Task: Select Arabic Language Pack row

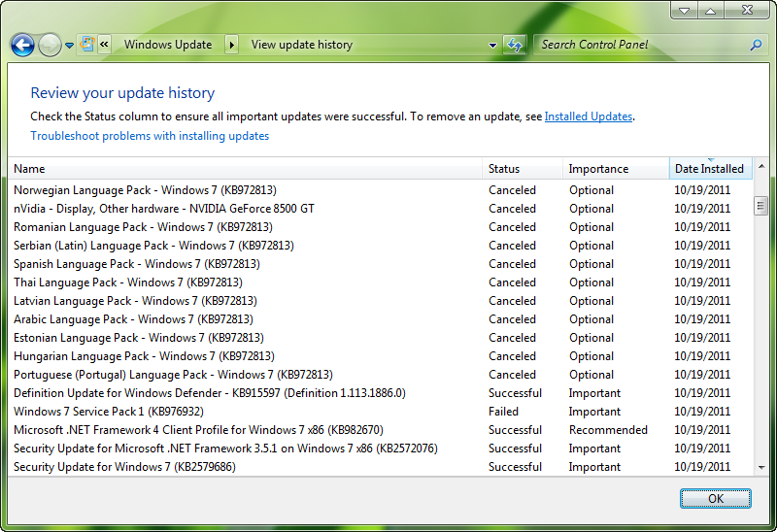Action: (381, 319)
